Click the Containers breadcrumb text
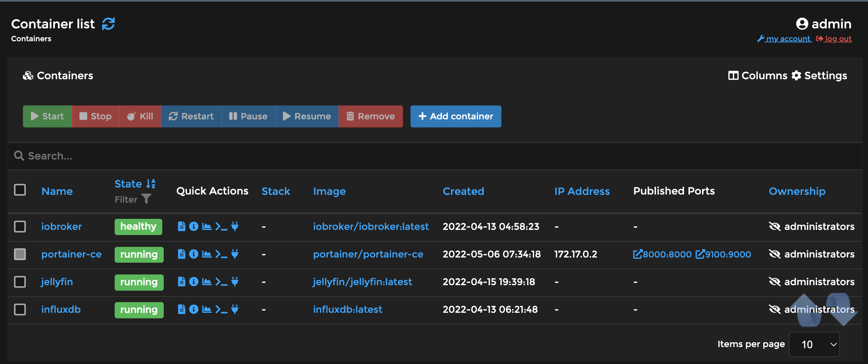The height and width of the screenshot is (364, 868). coord(31,39)
